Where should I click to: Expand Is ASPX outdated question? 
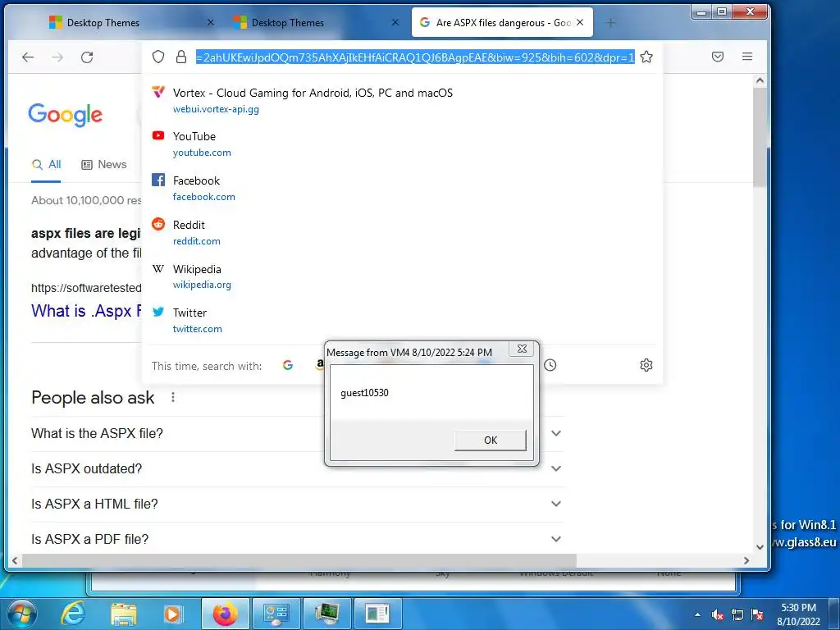297,468
